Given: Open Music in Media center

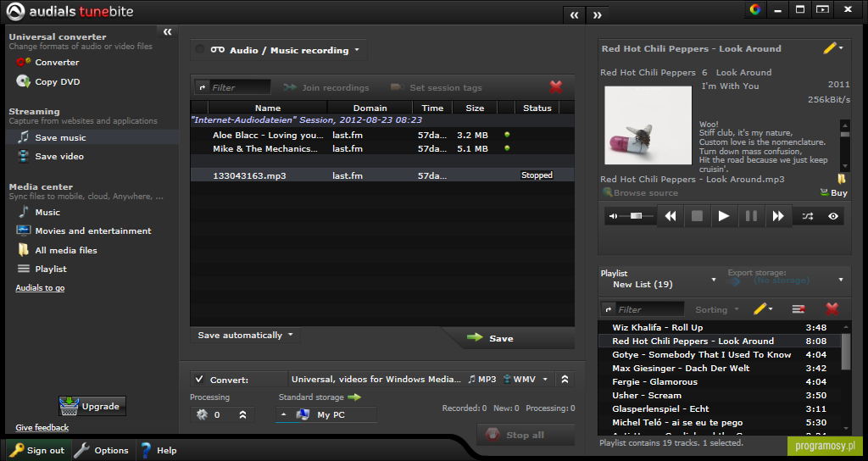Looking at the screenshot, I should tap(39, 212).
